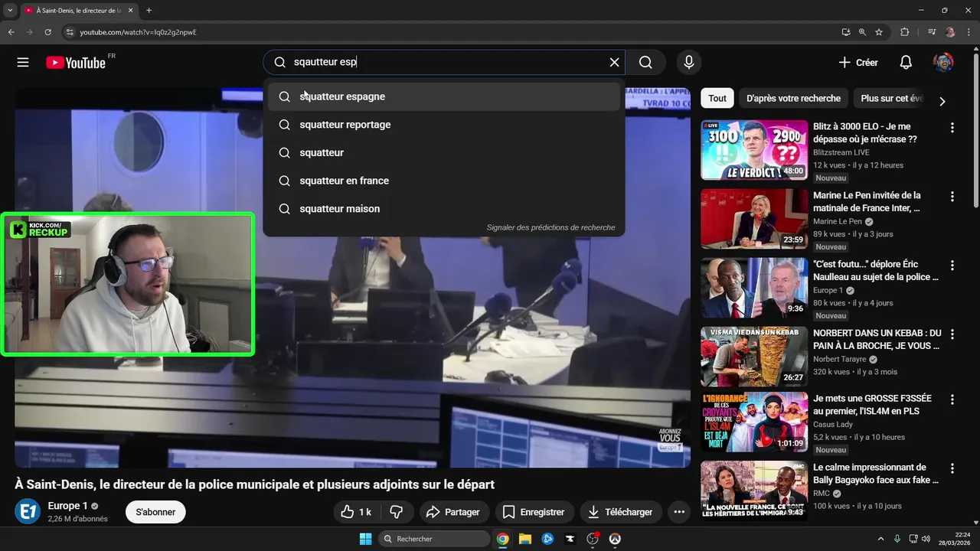This screenshot has height=551, width=980.
Task: Open the Blitz à 3000 ELO video thumbnail
Action: pyautogui.click(x=754, y=150)
